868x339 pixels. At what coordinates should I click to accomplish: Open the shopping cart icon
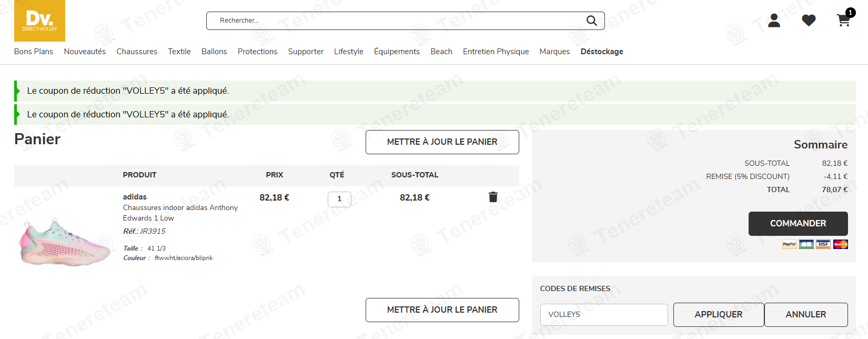(844, 21)
